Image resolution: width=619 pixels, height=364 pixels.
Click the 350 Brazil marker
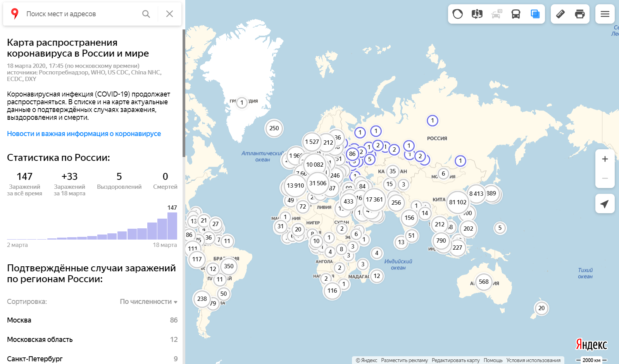229,266
